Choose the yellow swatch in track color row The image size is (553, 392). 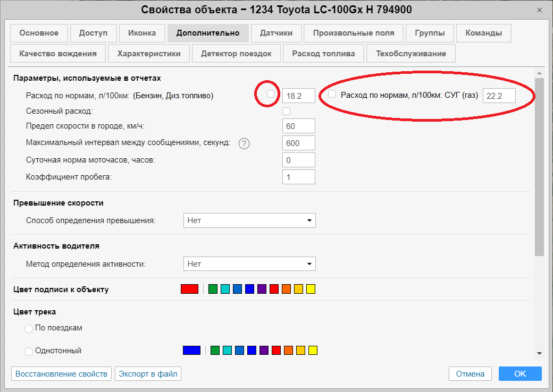(x=313, y=350)
